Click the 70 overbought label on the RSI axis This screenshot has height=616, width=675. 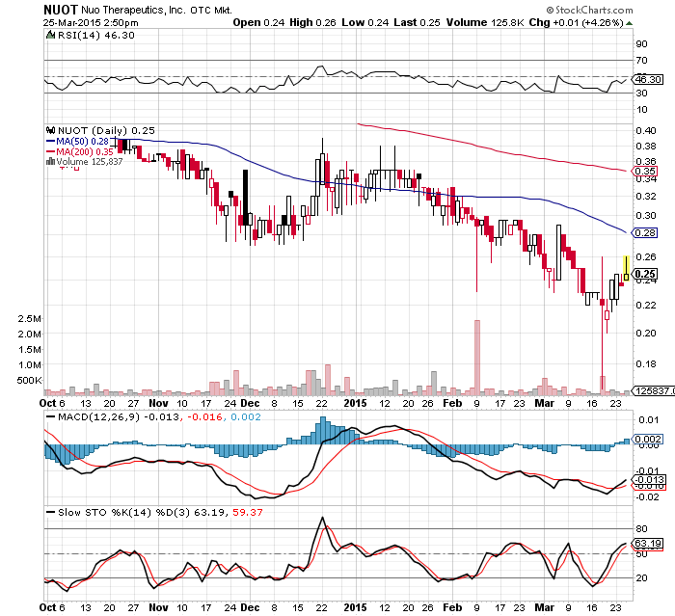[x=641, y=61]
